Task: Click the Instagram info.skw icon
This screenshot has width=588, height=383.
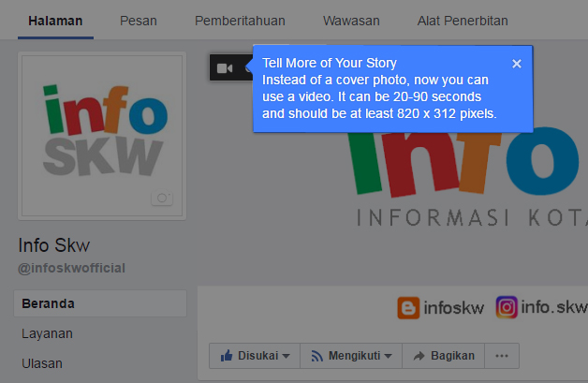Action: click(x=507, y=307)
